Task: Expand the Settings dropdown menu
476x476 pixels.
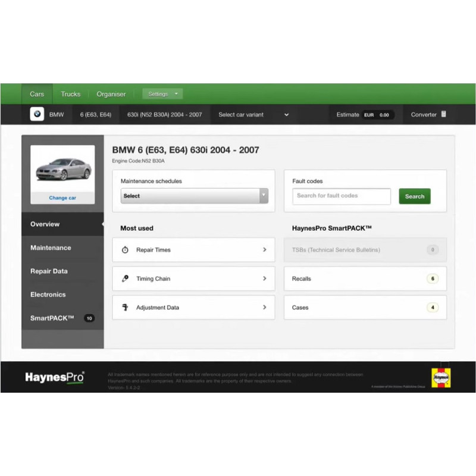Action: (162, 93)
